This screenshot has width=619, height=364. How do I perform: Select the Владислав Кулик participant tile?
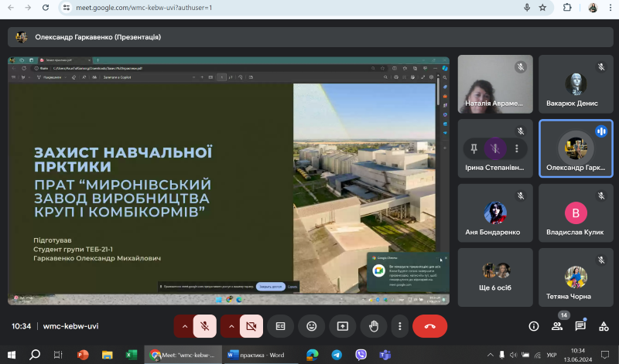576,213
